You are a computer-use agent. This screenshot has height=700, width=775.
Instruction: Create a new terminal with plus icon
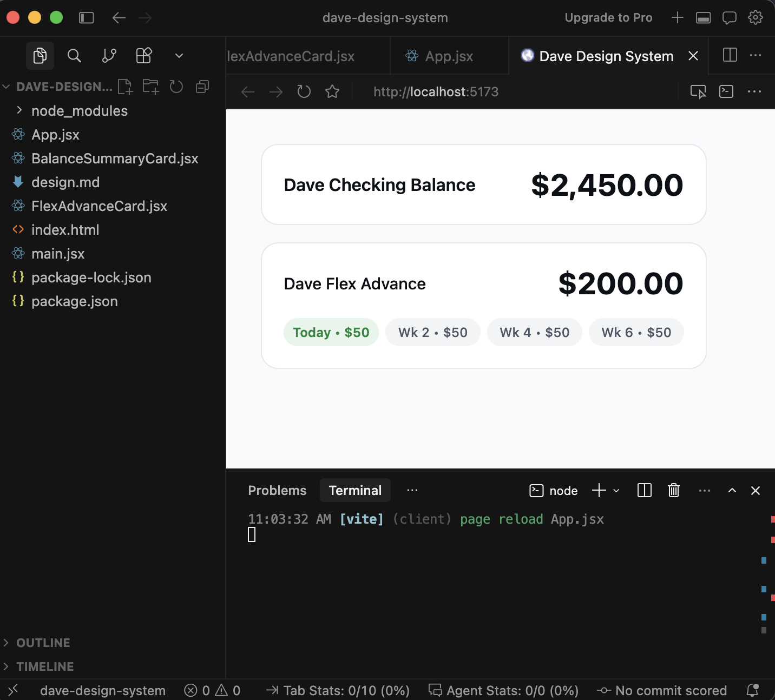599,491
